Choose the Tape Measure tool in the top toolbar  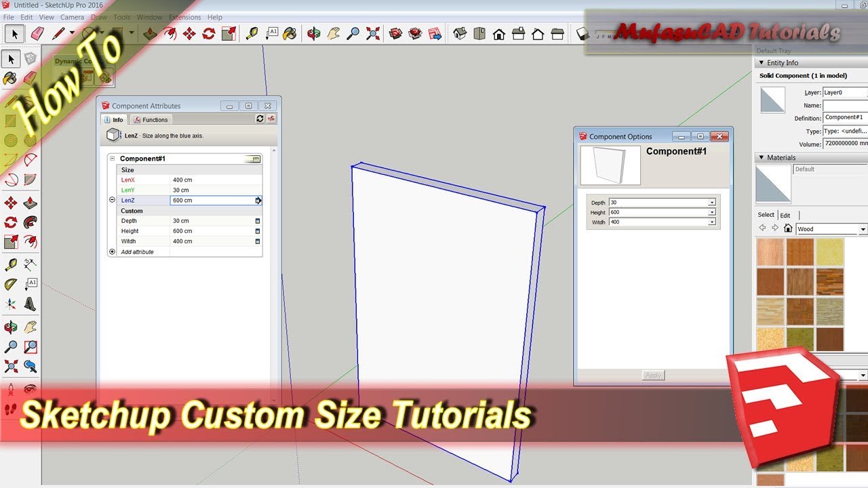click(x=252, y=33)
